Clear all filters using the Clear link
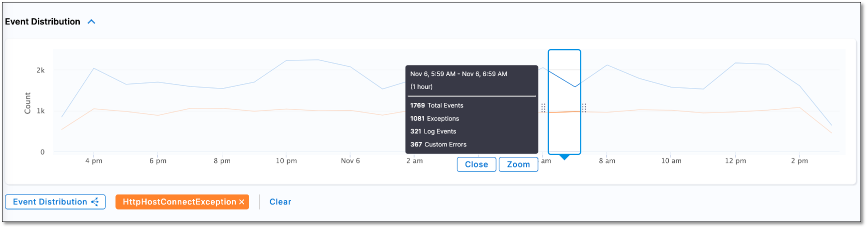Image resolution: width=868 pixels, height=229 pixels. (x=280, y=202)
